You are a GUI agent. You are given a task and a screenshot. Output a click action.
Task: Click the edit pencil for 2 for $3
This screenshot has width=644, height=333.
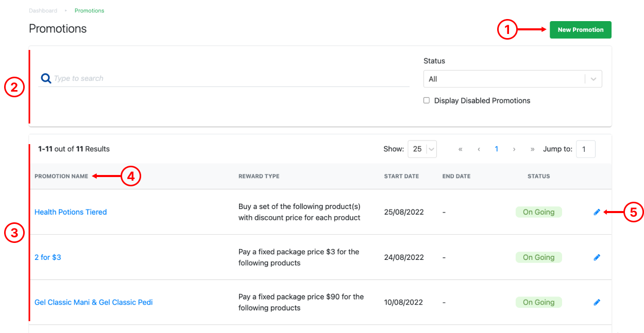pos(597,257)
